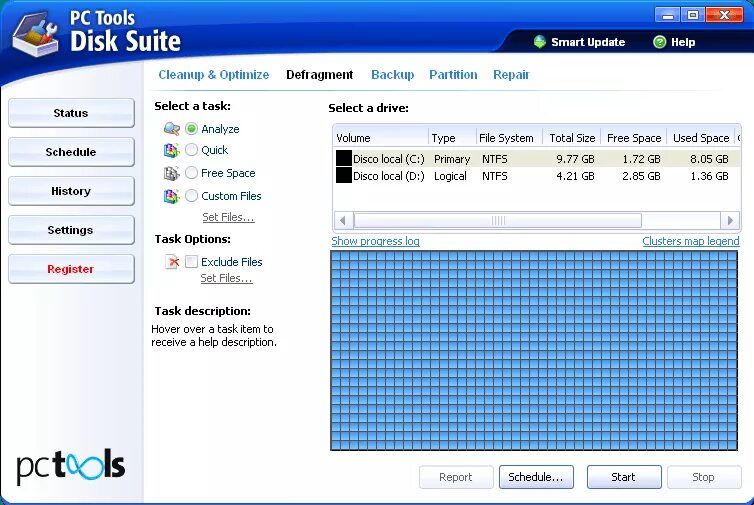The height and width of the screenshot is (505, 754).
Task: Open the Repair tab
Action: 511,75
